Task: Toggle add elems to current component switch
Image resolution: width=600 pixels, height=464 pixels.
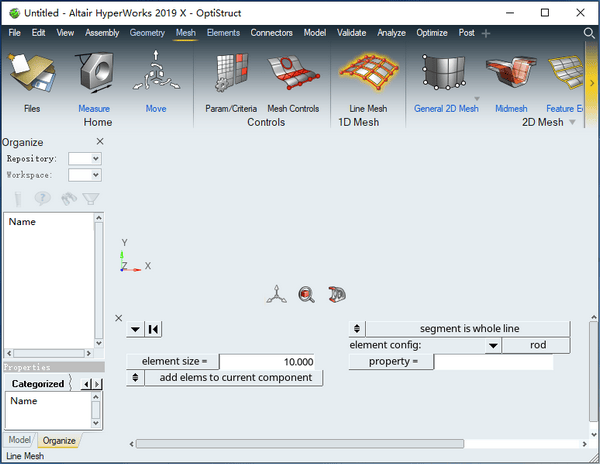Action: tap(136, 378)
